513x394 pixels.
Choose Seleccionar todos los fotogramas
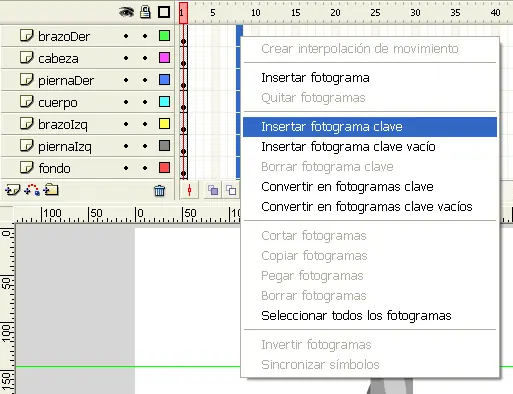click(x=370, y=316)
